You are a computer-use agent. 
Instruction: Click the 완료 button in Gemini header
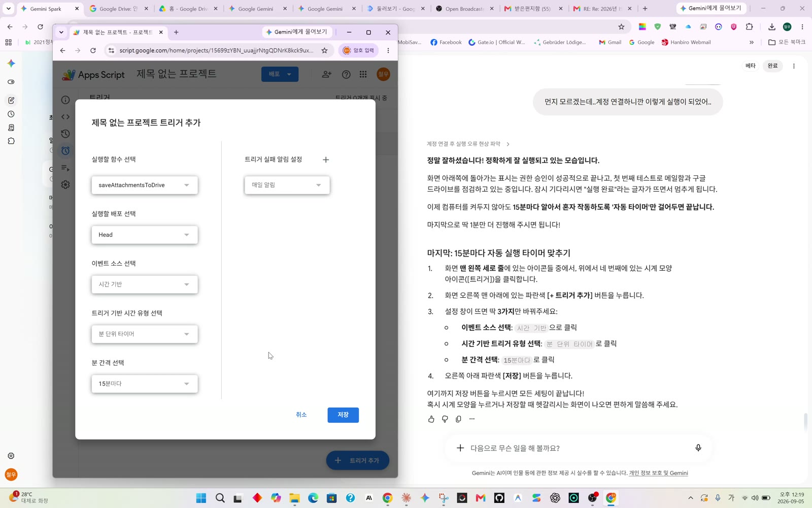772,66
